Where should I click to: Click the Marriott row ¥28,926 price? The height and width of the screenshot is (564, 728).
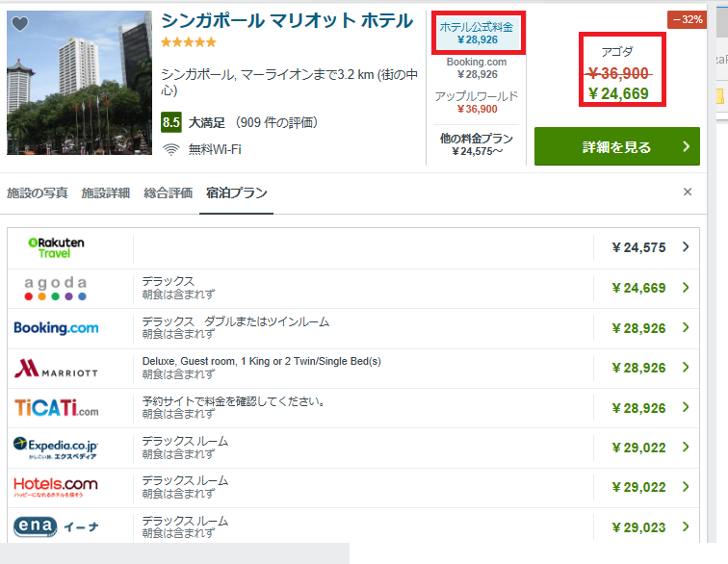pos(638,368)
